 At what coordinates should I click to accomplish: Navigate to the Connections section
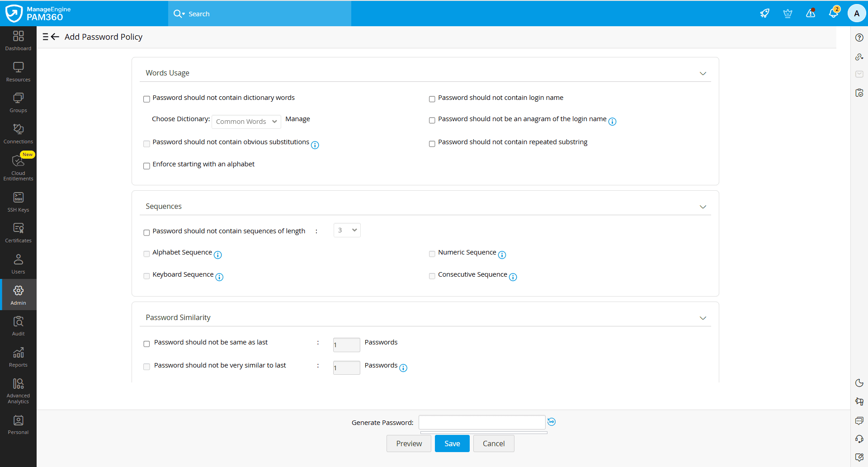click(x=18, y=132)
